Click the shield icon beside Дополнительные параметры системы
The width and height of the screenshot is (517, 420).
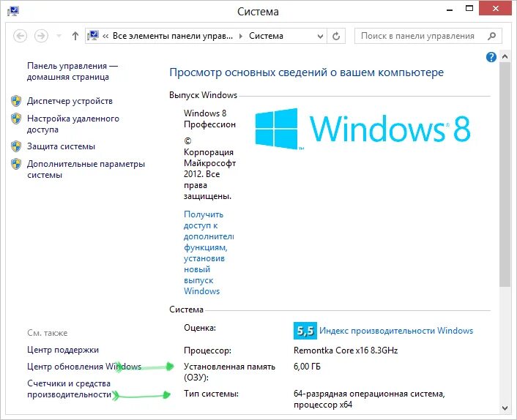16,164
